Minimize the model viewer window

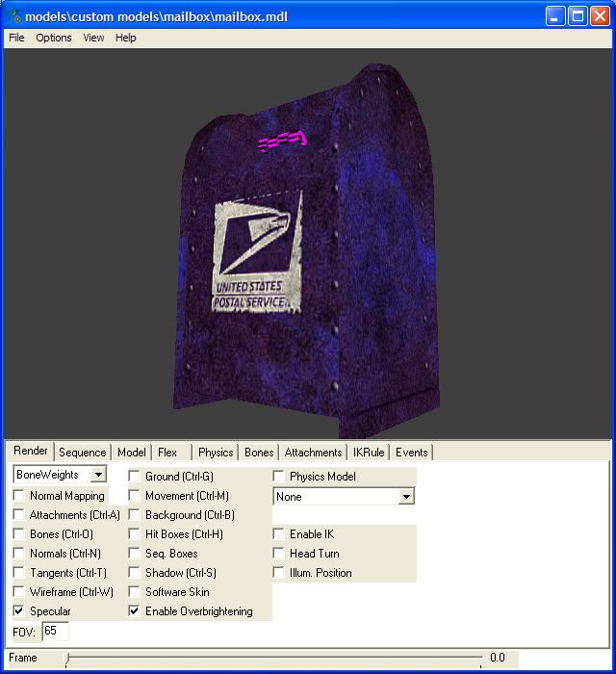(x=555, y=16)
